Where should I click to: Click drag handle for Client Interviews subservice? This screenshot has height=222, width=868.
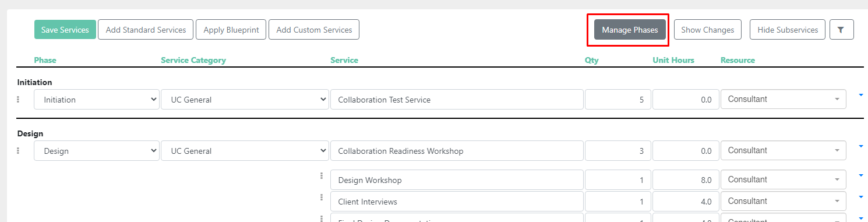pos(322,198)
